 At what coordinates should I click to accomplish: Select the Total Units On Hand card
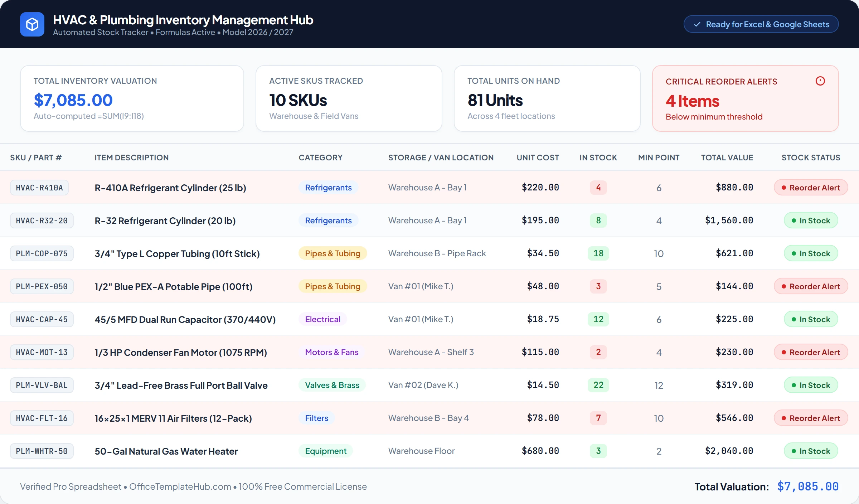[547, 98]
